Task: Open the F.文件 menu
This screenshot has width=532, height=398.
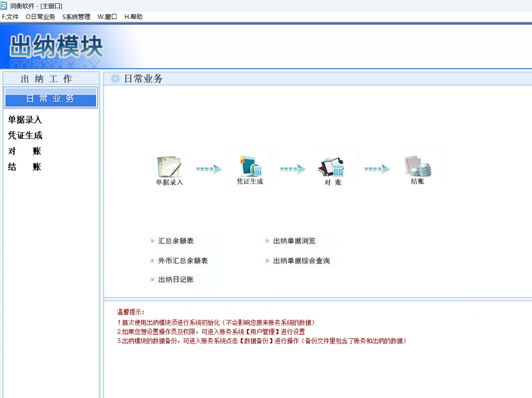Action: tap(10, 17)
